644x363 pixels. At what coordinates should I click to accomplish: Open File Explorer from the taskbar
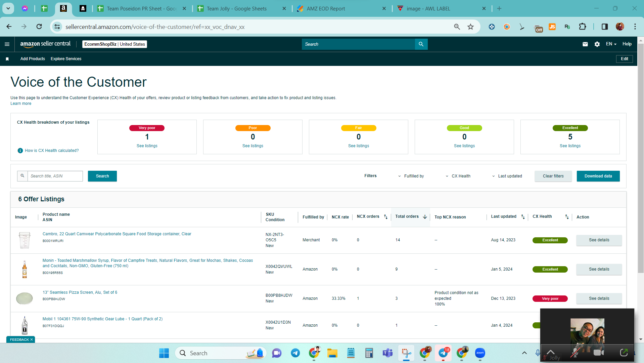click(x=332, y=353)
